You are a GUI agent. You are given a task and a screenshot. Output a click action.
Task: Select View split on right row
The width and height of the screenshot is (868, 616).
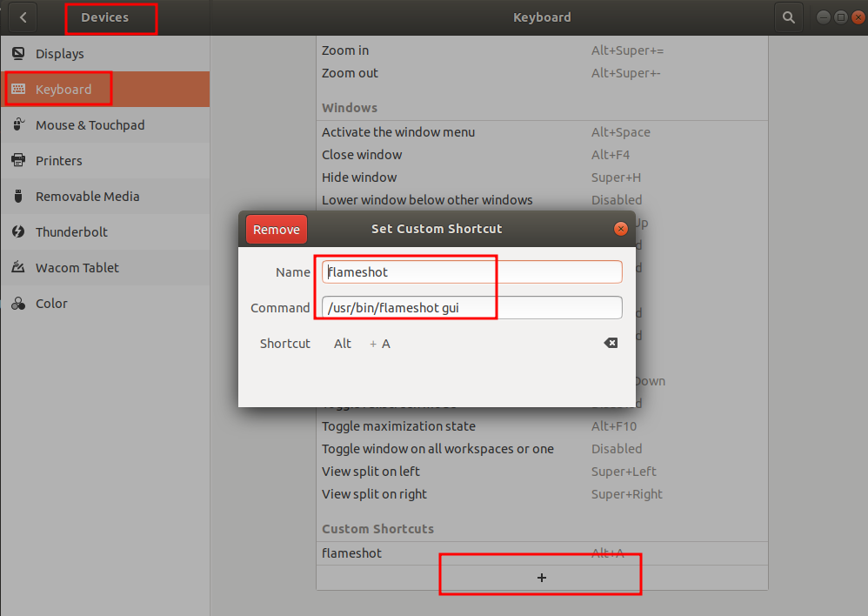click(542, 495)
